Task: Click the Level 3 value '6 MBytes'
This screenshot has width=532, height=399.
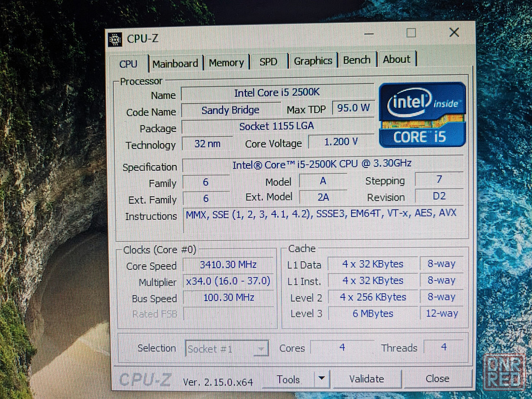Action: 373,313
